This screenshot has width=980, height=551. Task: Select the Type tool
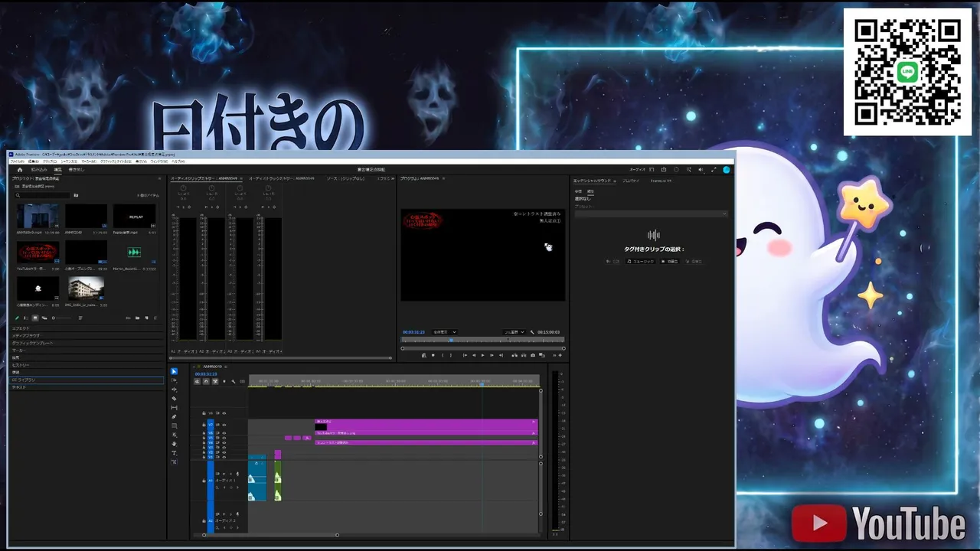tap(174, 453)
